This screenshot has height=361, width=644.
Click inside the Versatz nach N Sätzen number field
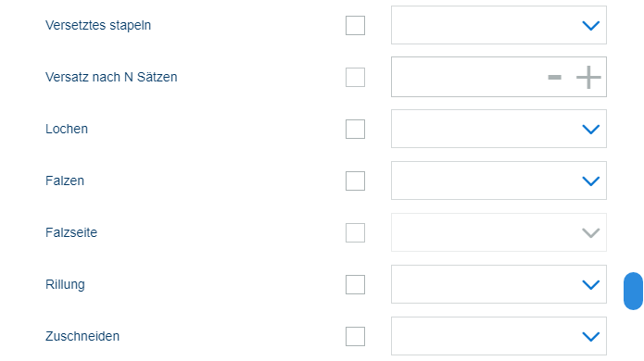click(468, 77)
